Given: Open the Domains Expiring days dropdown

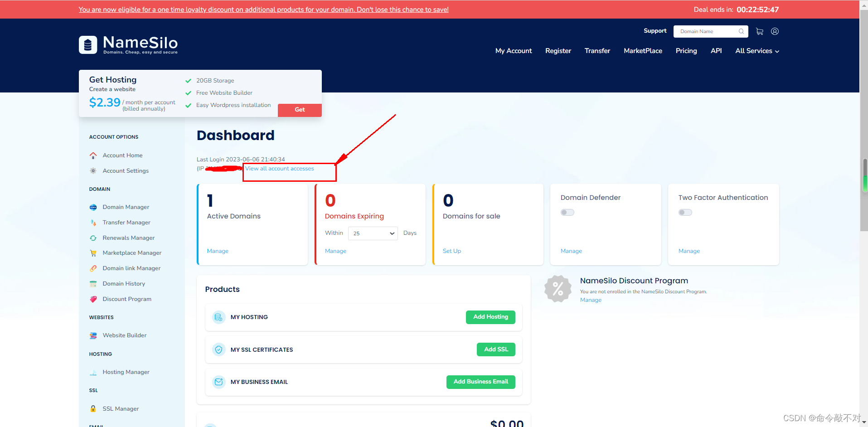Looking at the screenshot, I should (373, 233).
